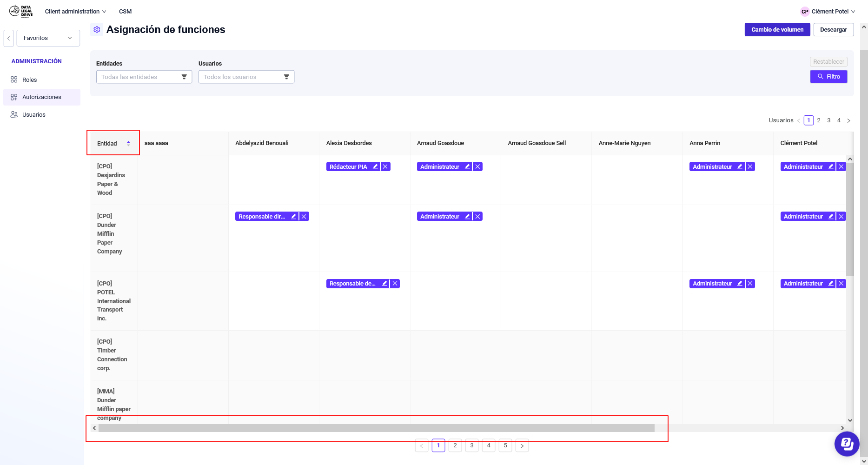Click table scroll down arrow
This screenshot has width=868, height=465.
click(x=850, y=420)
